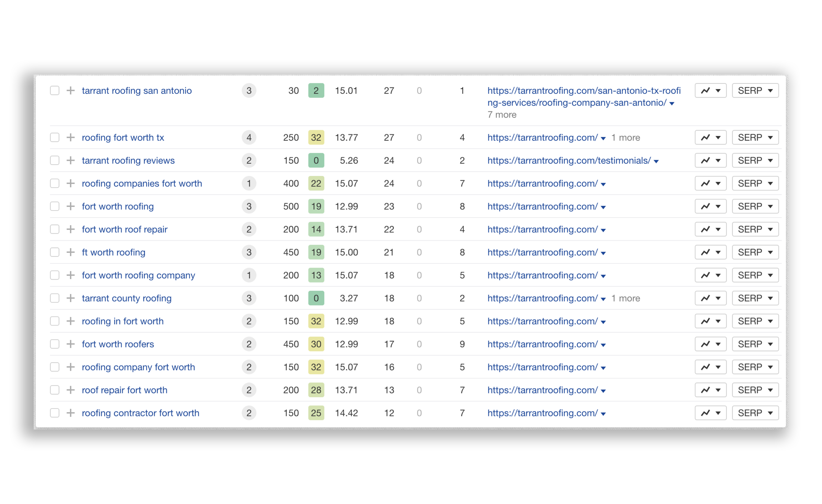Add roofing companies fort worth with plus icon
The height and width of the screenshot is (504, 822).
(x=70, y=183)
